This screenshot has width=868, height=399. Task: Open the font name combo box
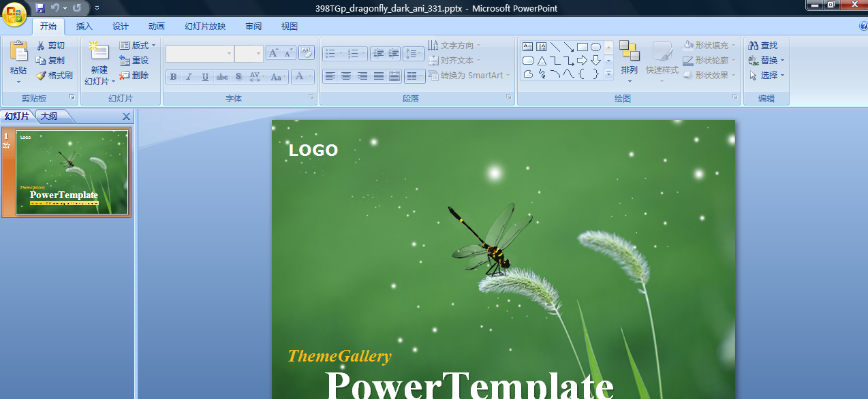200,53
